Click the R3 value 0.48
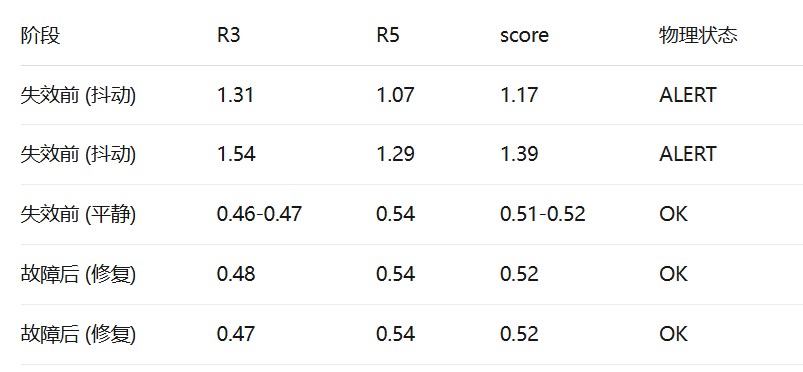Viewport: 803px width, 372px height. pos(236,274)
